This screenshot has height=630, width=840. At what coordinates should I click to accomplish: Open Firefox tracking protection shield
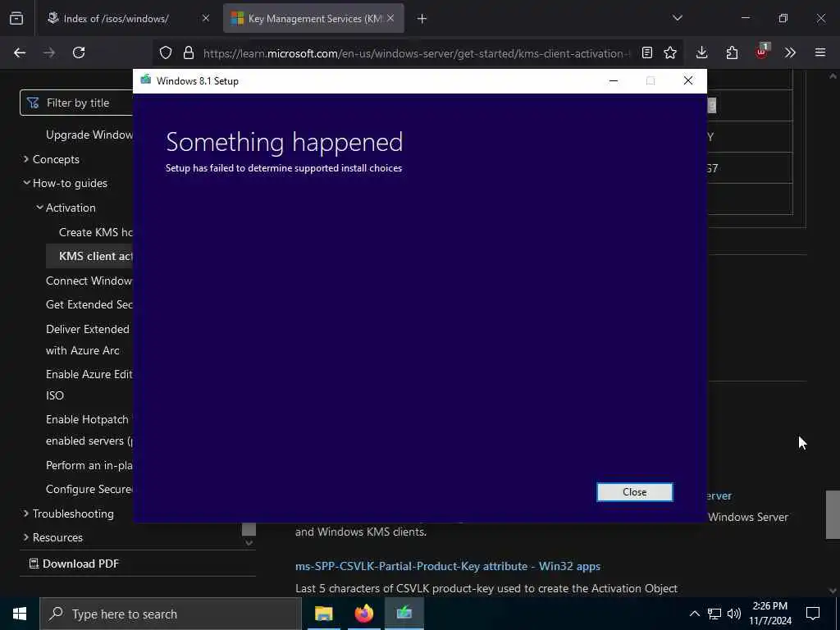click(x=166, y=52)
